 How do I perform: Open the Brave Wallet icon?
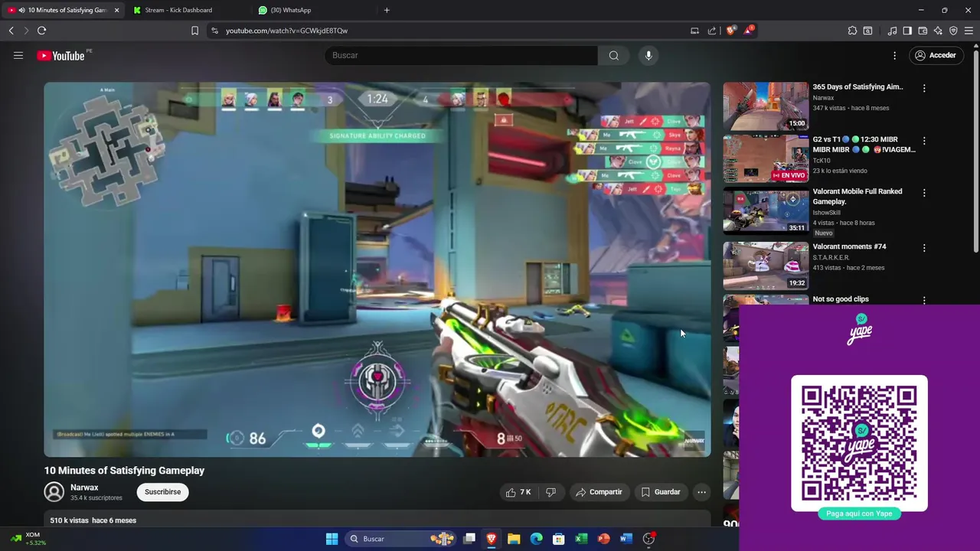click(923, 31)
